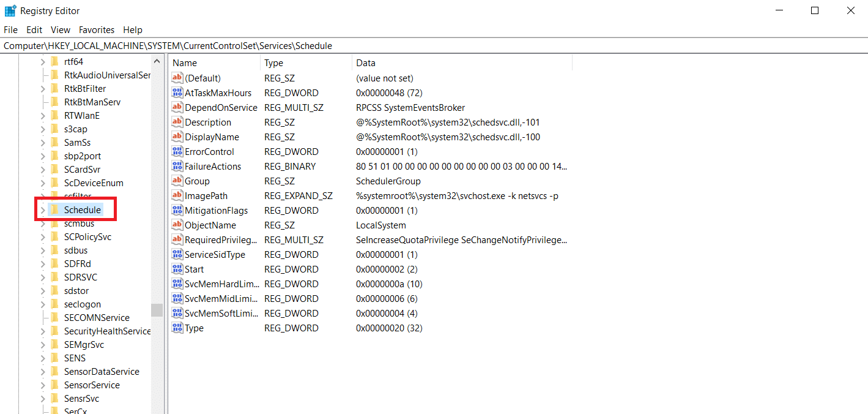The height and width of the screenshot is (414, 868).
Task: Click the 'RPCSS SystemEventsBroker' data cell
Action: [410, 108]
